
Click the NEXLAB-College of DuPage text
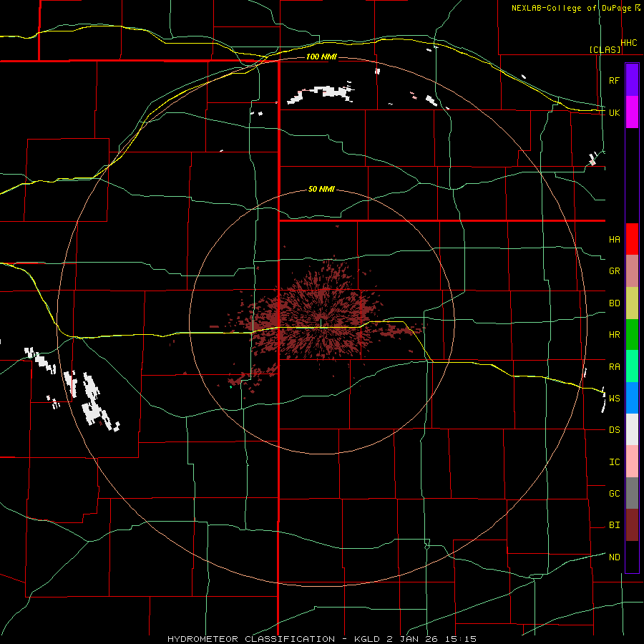point(571,8)
